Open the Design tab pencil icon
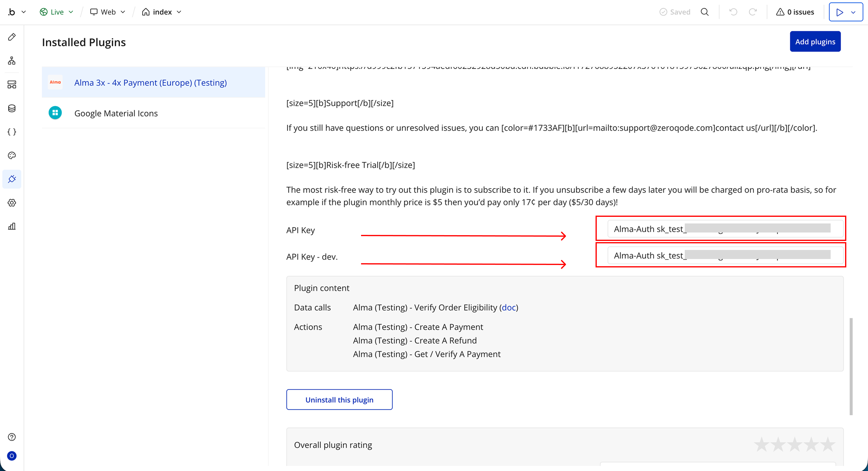 pyautogui.click(x=12, y=37)
